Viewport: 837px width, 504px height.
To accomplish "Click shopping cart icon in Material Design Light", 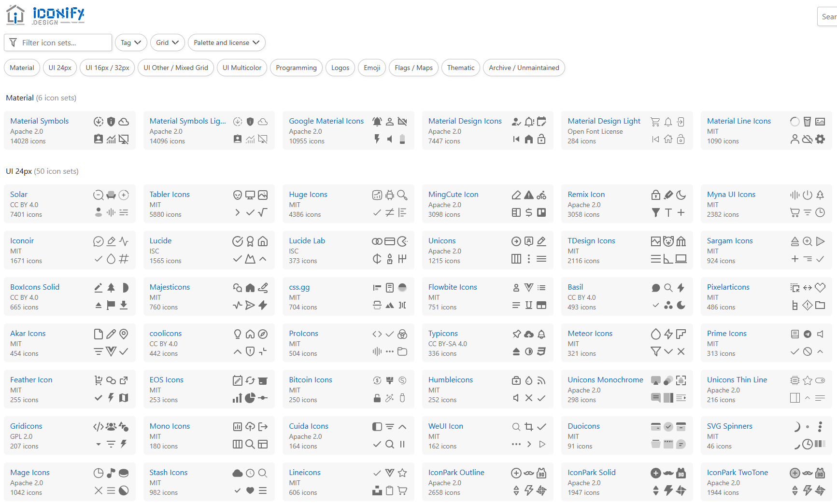I will point(655,122).
